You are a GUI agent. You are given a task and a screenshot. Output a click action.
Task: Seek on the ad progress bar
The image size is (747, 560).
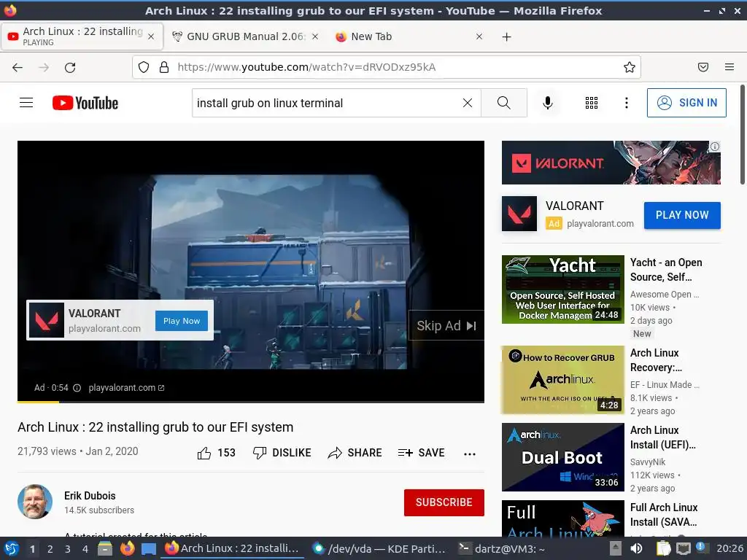pos(251,402)
